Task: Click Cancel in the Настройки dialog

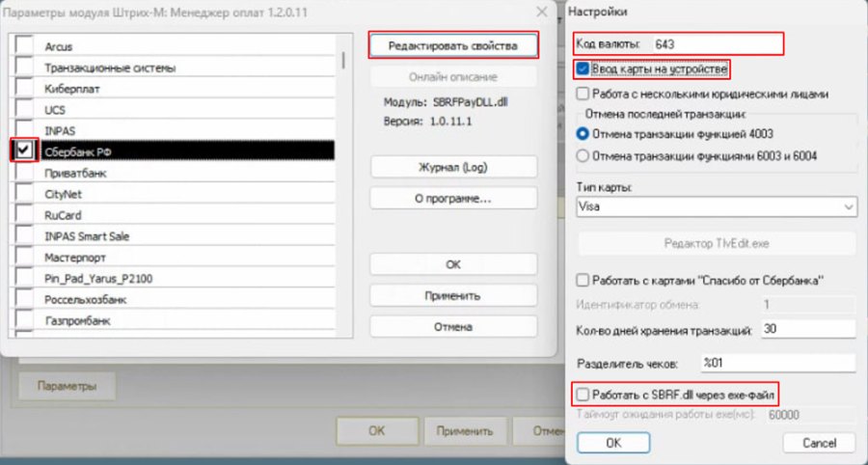Action: coord(820,443)
